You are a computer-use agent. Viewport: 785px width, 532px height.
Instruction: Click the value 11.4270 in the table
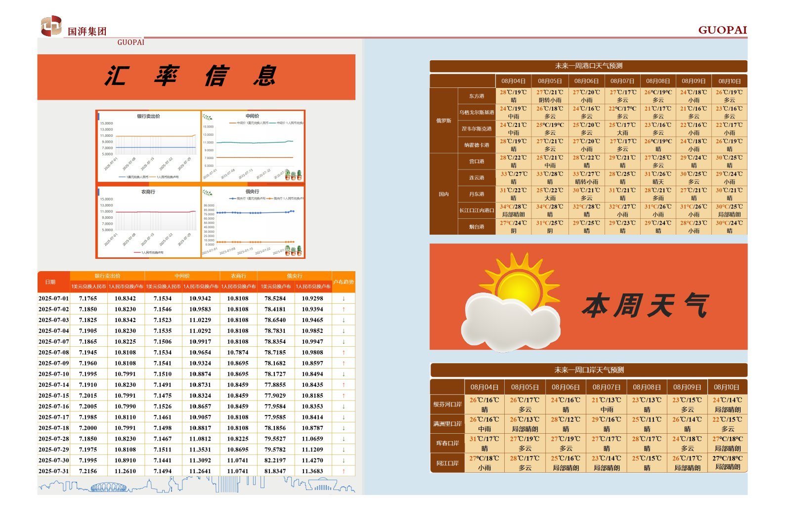click(312, 460)
